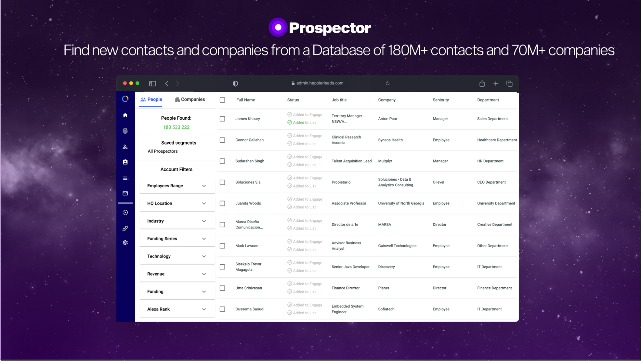Viewport: 641px width, 364px height.
Task: Enable the select-all checkbox at top
Action: pos(222,100)
